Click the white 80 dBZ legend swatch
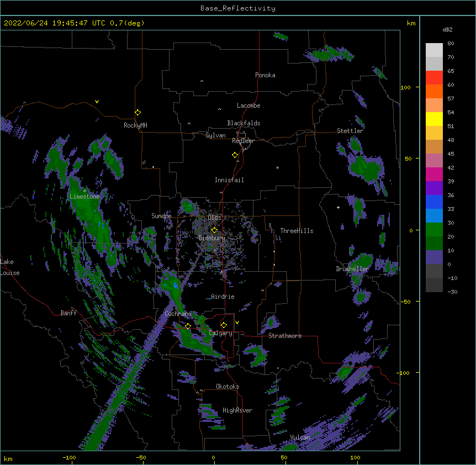Image resolution: width=476 pixels, height=465 pixels. (434, 50)
